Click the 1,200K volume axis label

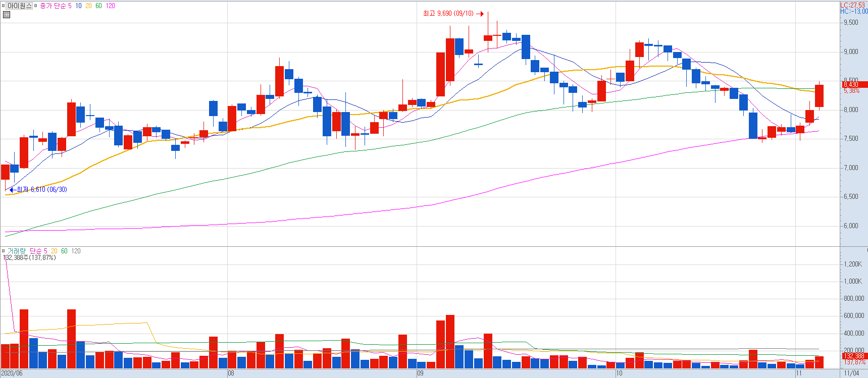[x=853, y=264]
